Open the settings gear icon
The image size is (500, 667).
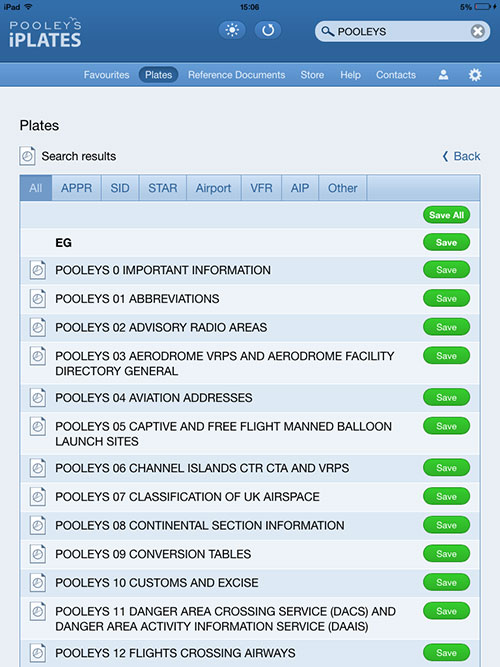pyautogui.click(x=475, y=75)
